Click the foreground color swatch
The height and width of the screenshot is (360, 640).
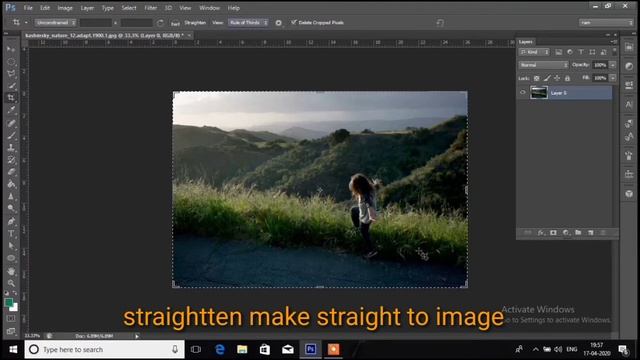8,302
